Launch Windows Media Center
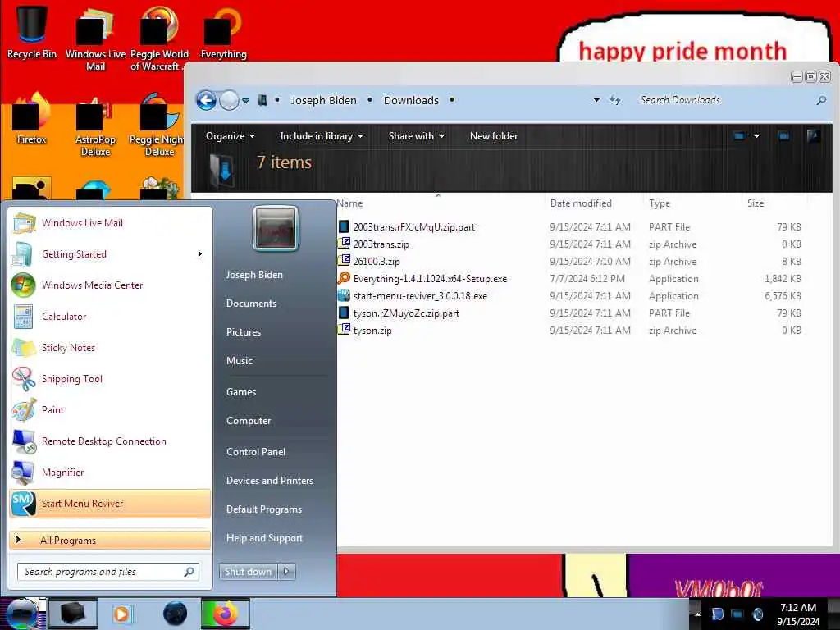Screen dimensions: 840x630 tap(110, 285)
